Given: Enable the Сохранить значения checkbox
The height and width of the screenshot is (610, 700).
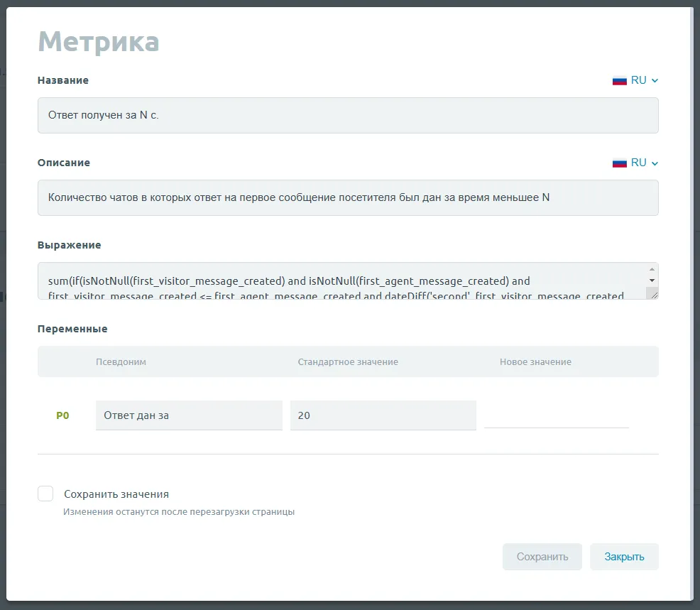Looking at the screenshot, I should (x=45, y=494).
